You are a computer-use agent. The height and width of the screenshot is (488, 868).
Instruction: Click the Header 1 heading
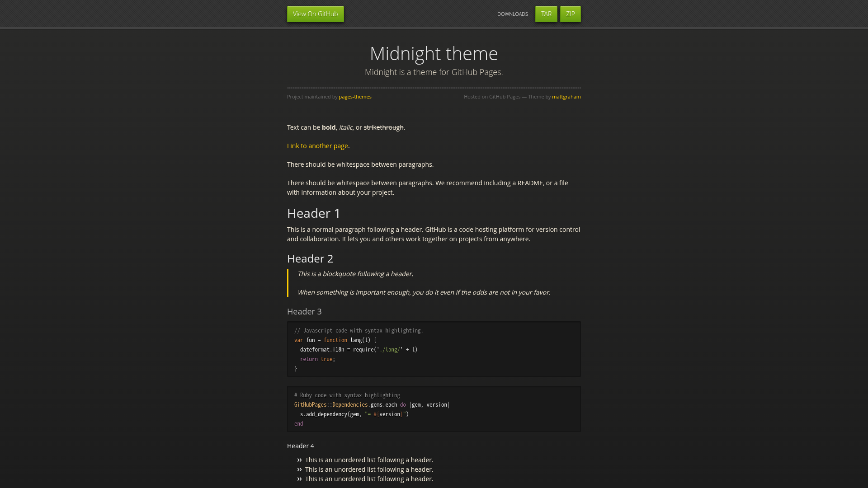click(x=313, y=213)
